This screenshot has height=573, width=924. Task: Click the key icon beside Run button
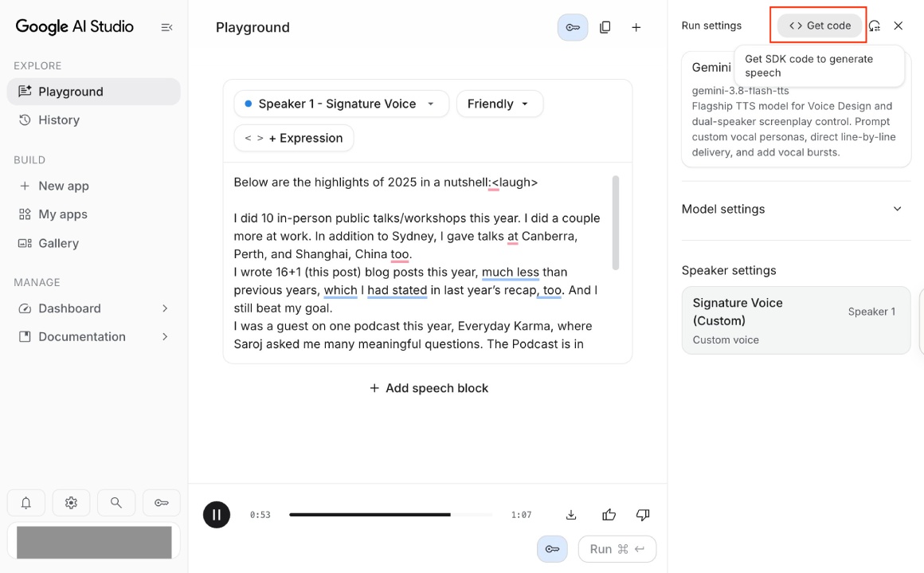coord(552,549)
